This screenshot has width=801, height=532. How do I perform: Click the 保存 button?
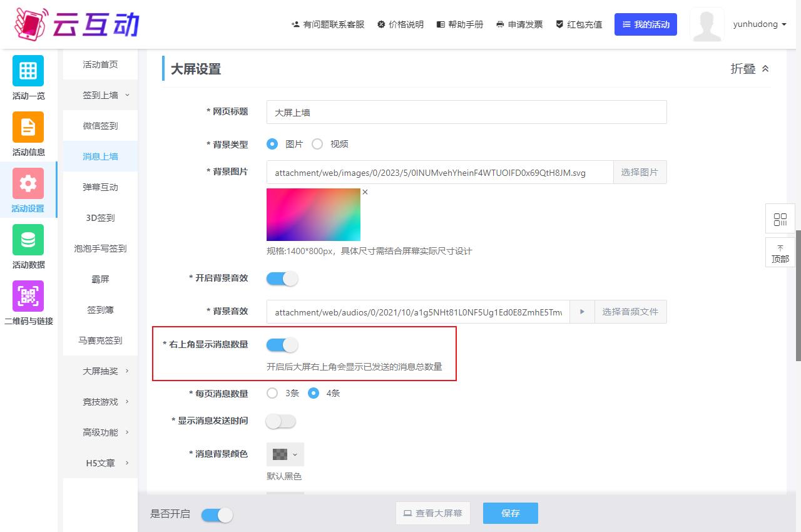click(510, 513)
